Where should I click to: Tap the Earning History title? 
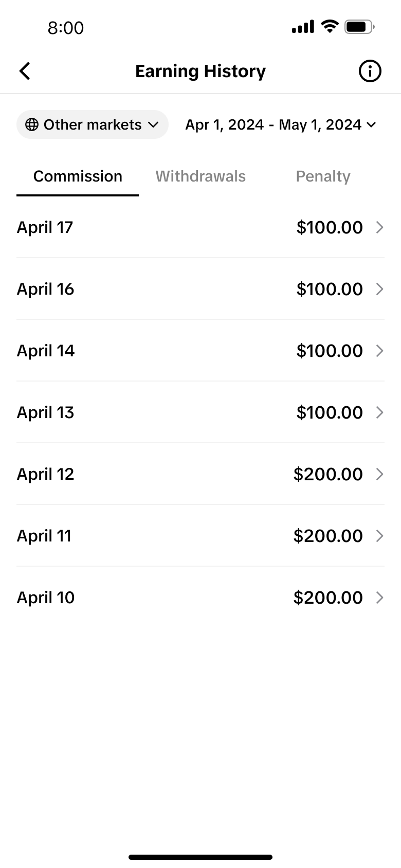click(x=200, y=71)
